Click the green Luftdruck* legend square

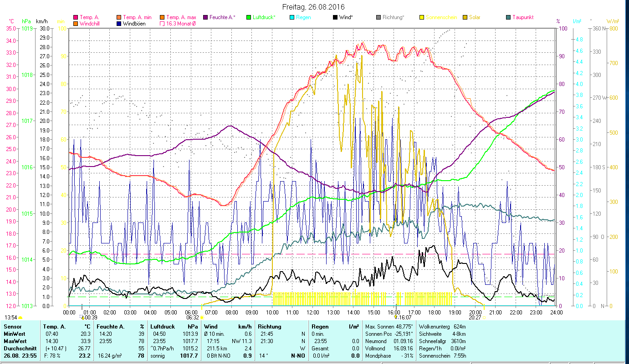(249, 18)
